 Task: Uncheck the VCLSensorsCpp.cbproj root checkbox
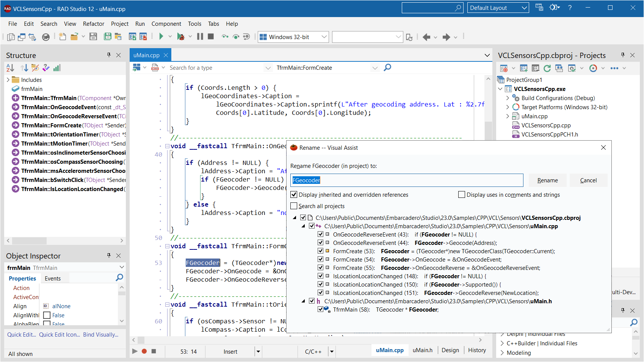point(303,218)
